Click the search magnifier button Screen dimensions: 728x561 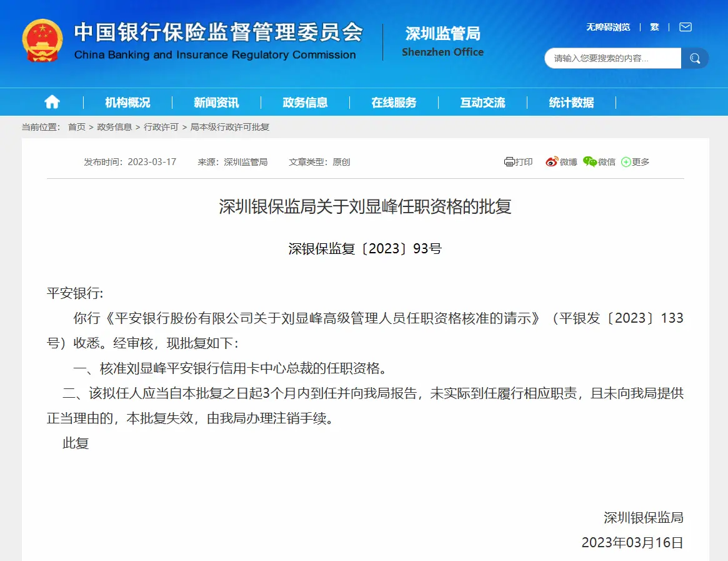pos(695,58)
